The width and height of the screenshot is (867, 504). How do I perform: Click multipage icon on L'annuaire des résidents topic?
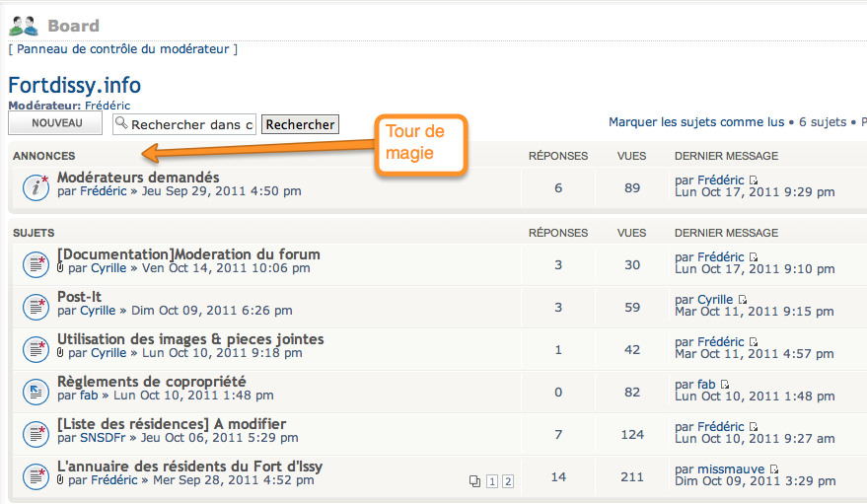[x=474, y=481]
